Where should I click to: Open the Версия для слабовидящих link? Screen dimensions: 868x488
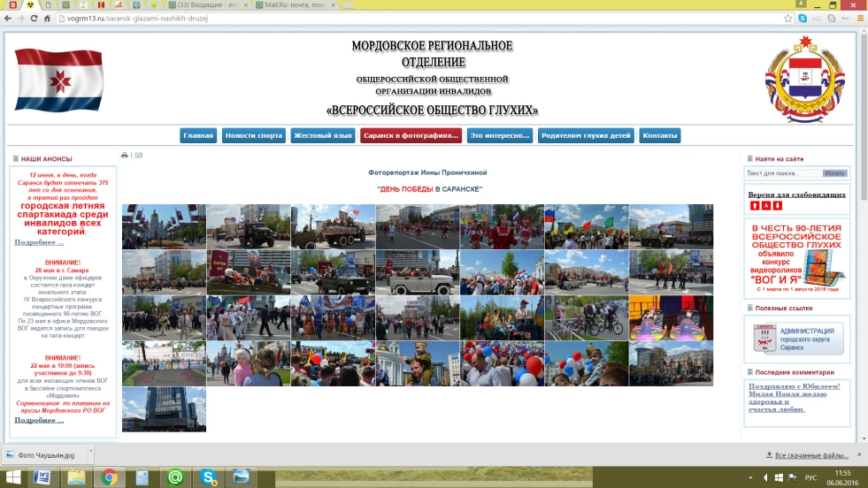[x=796, y=194]
